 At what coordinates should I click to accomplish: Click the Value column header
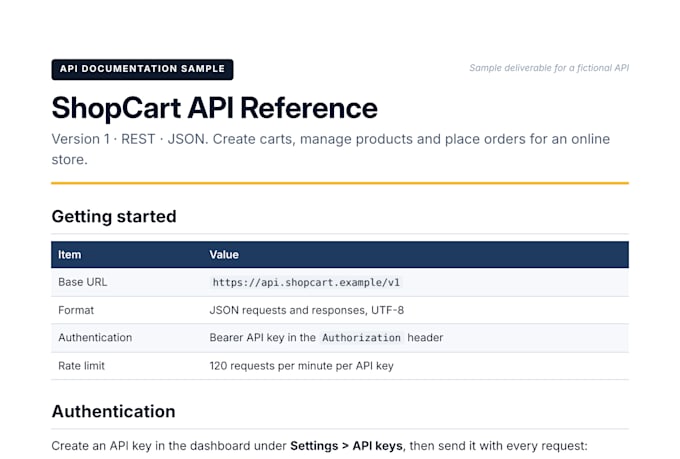224,255
